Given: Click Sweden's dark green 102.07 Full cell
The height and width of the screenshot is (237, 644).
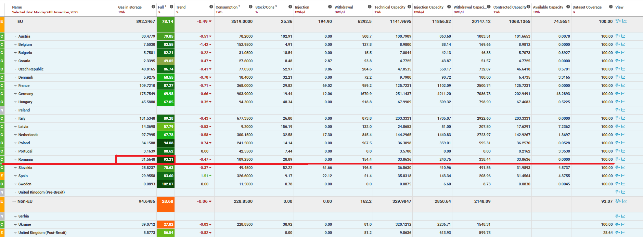Looking at the screenshot, I should [166, 184].
